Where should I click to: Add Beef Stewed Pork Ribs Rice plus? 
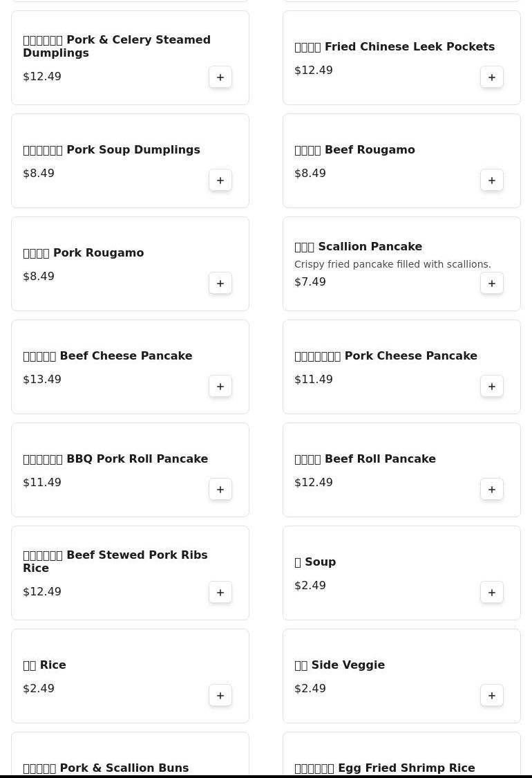(x=220, y=593)
